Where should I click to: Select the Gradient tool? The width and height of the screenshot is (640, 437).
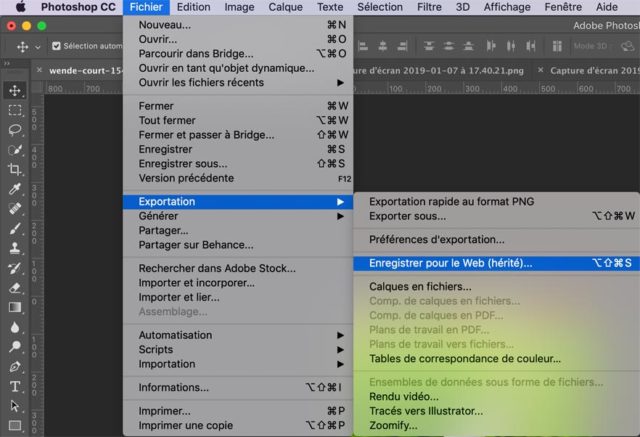tap(15, 307)
